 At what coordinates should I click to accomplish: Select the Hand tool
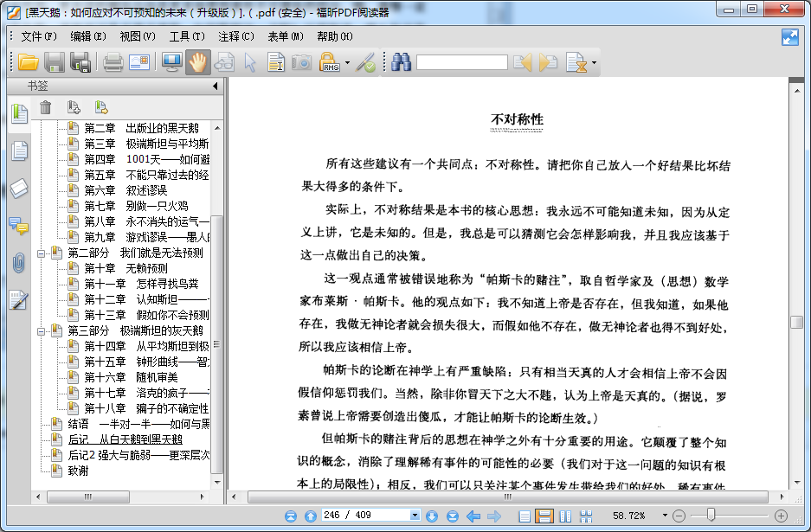[198, 62]
